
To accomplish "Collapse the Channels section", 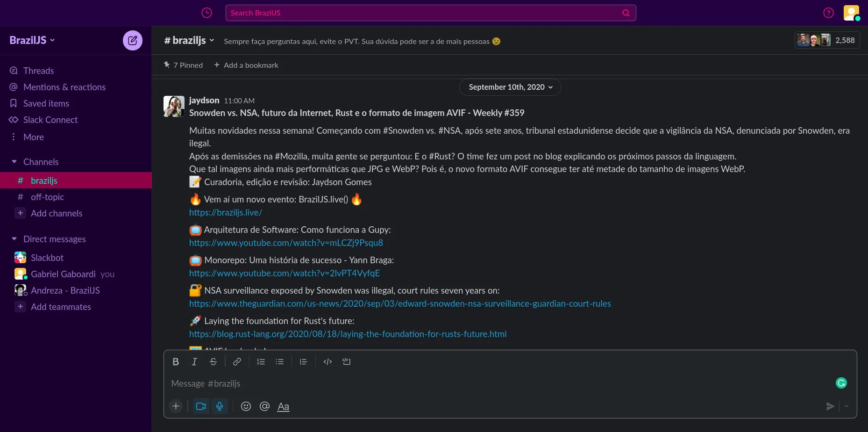I will tap(14, 162).
